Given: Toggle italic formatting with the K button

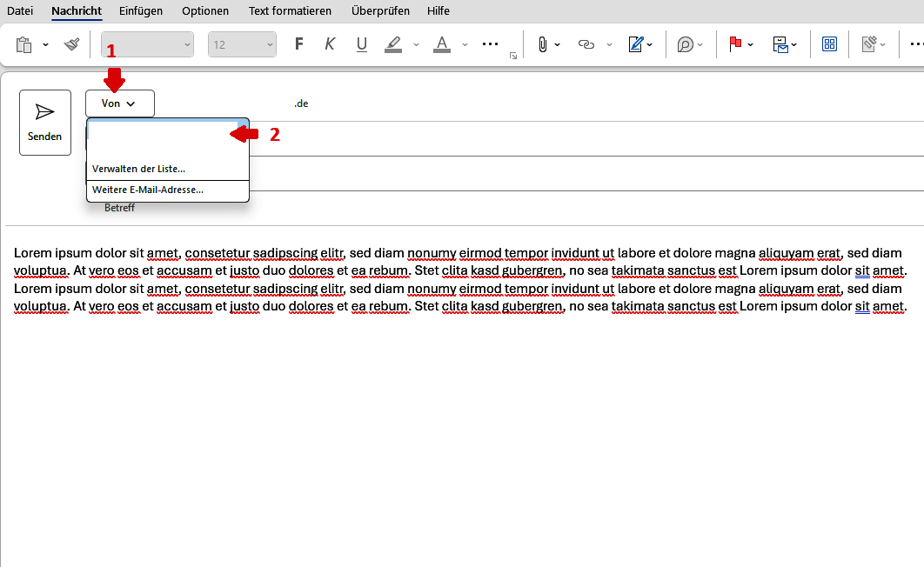Looking at the screenshot, I should (x=330, y=43).
